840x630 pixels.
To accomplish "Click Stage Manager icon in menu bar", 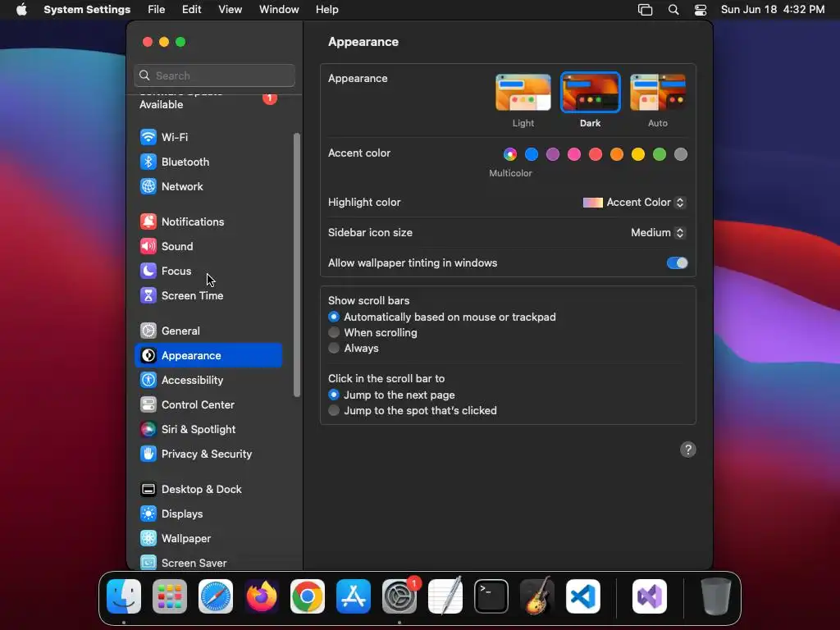I will (x=645, y=10).
